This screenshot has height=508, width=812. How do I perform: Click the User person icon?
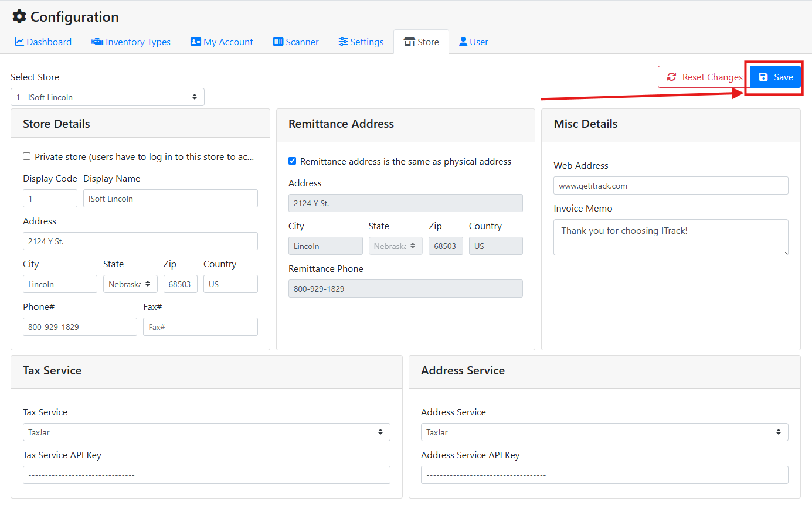tap(463, 42)
